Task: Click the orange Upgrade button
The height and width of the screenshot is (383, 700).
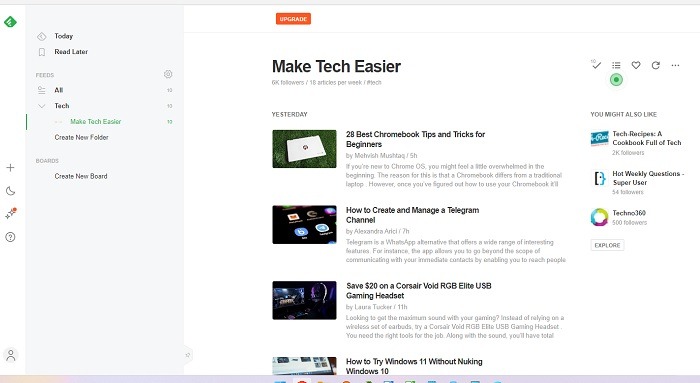Action: pyautogui.click(x=293, y=19)
